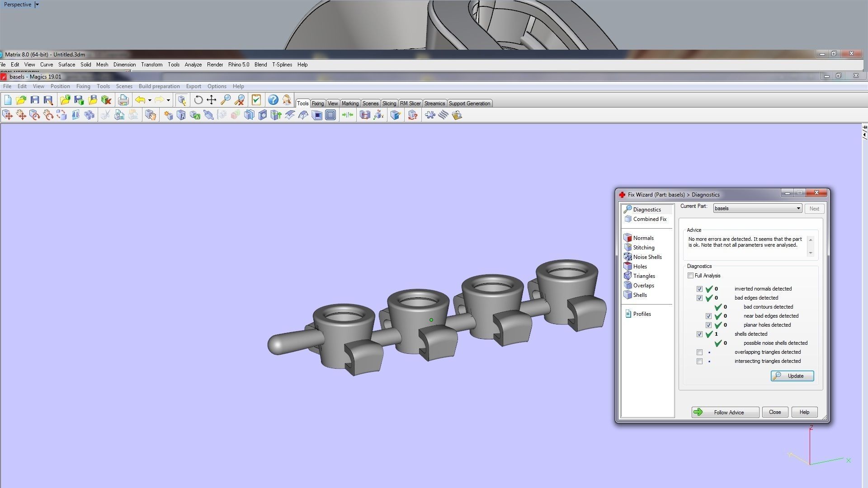868x488 pixels.
Task: Select the Holes page in Fix Wizard
Action: point(636,267)
